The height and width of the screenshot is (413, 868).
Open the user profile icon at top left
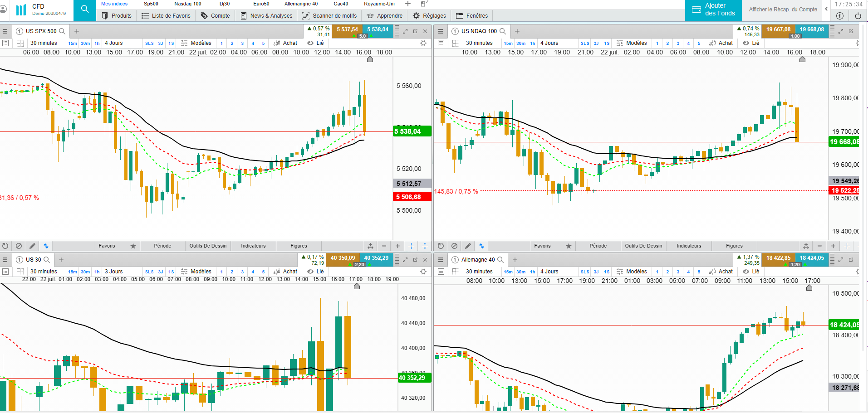pyautogui.click(x=3, y=9)
